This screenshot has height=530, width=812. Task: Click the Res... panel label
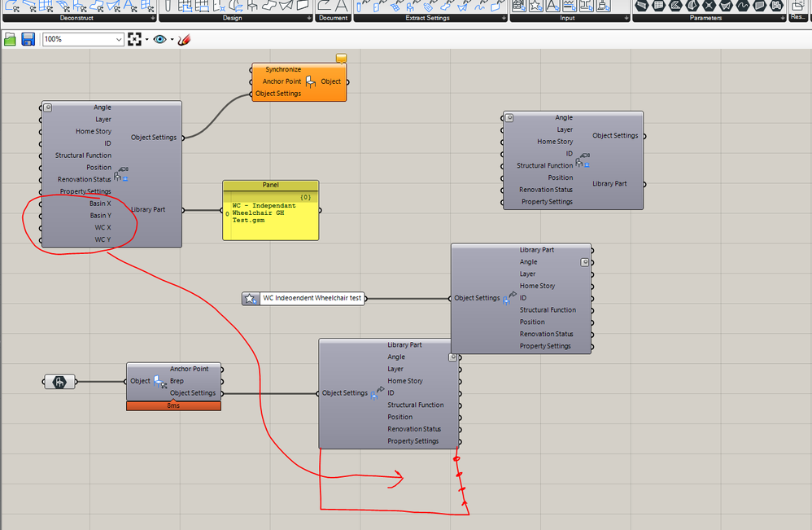pyautogui.click(x=797, y=17)
